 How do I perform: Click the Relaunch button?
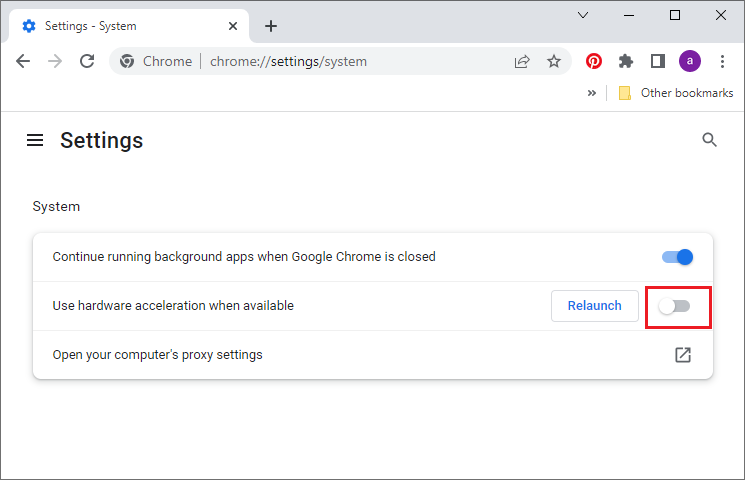[594, 306]
